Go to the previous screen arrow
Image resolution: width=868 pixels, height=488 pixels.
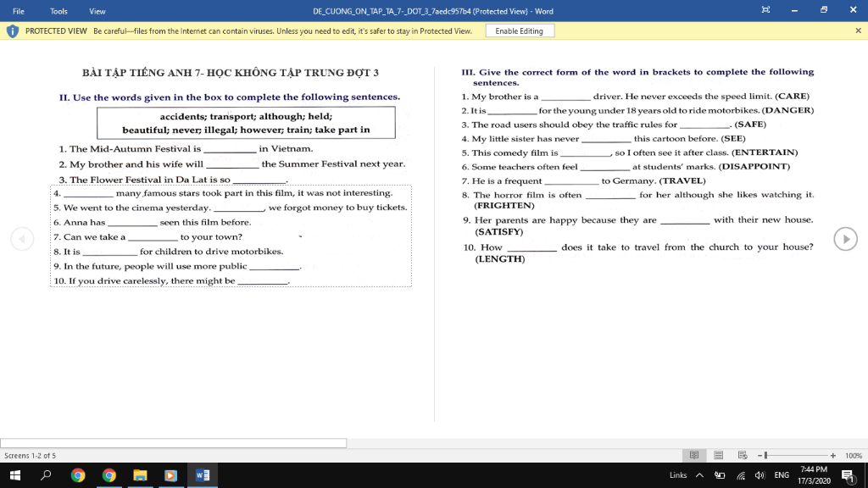coord(22,239)
